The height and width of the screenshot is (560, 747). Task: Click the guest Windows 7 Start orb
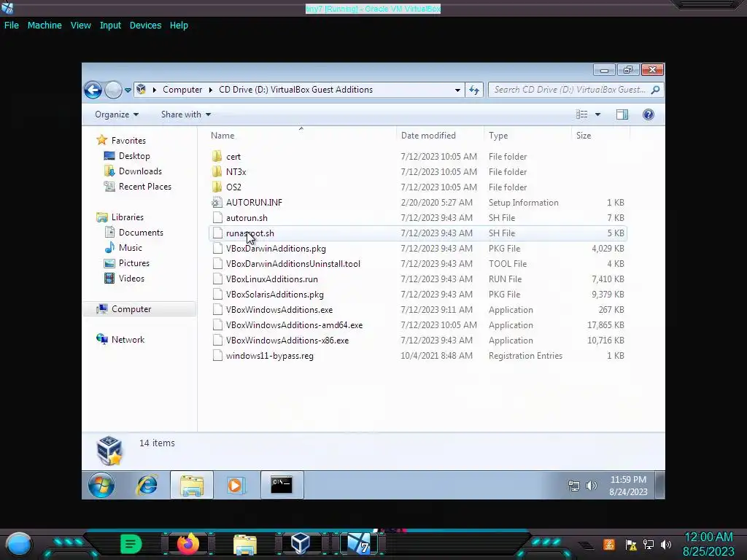point(101,485)
